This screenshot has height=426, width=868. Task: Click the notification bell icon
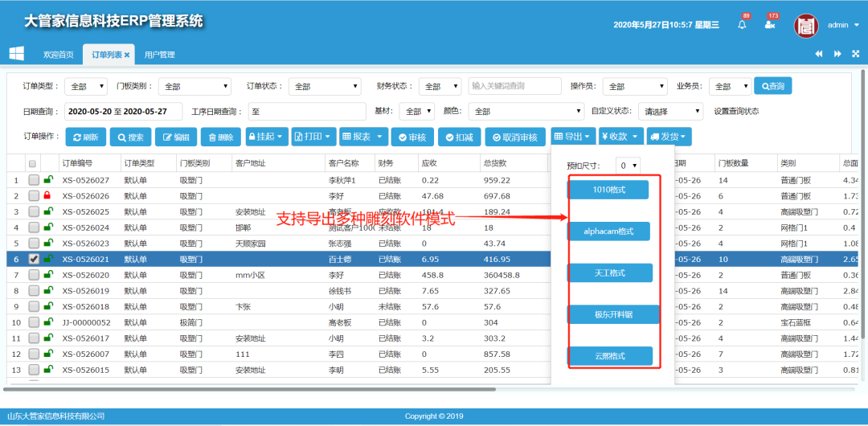742,25
